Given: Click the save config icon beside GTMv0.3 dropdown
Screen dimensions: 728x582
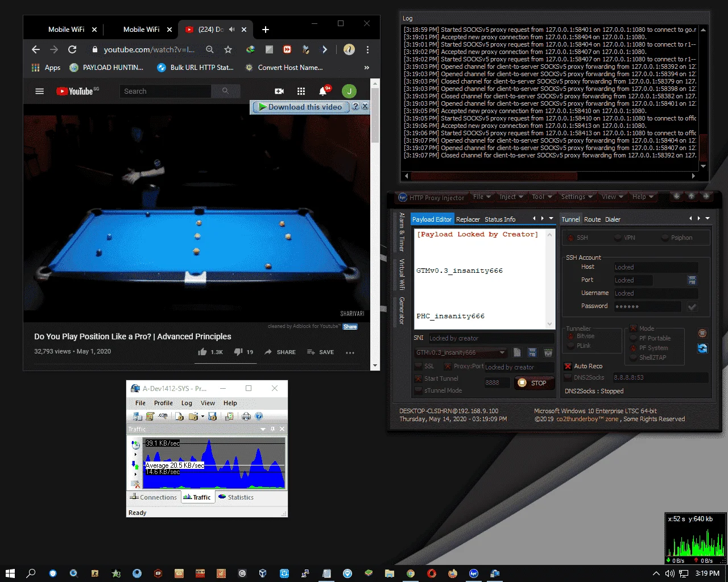Looking at the screenshot, I should (x=532, y=352).
